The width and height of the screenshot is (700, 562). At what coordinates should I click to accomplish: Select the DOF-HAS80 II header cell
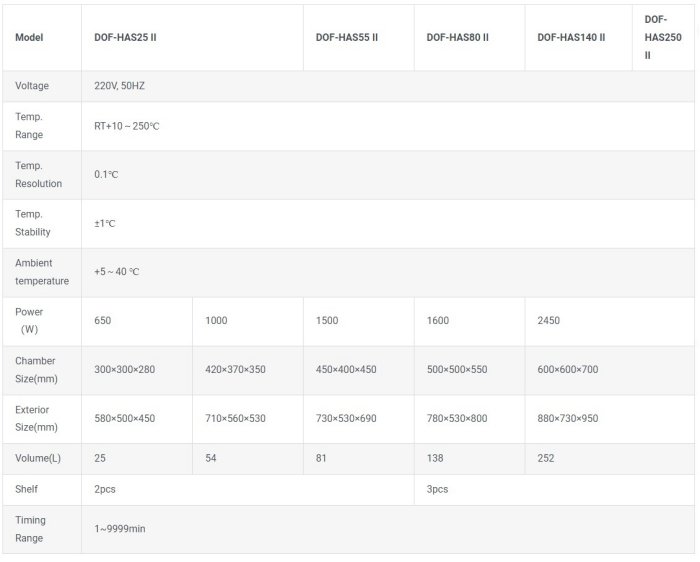coord(457,37)
